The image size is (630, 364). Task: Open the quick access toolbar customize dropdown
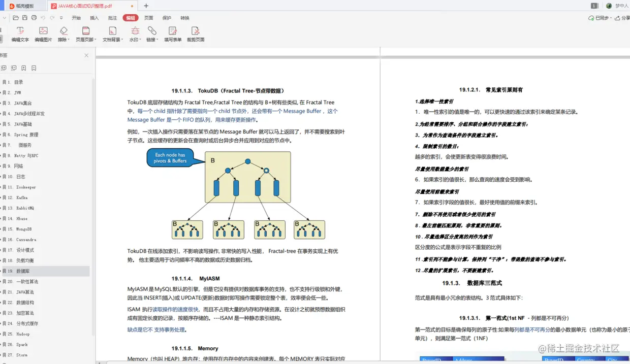pos(61,18)
